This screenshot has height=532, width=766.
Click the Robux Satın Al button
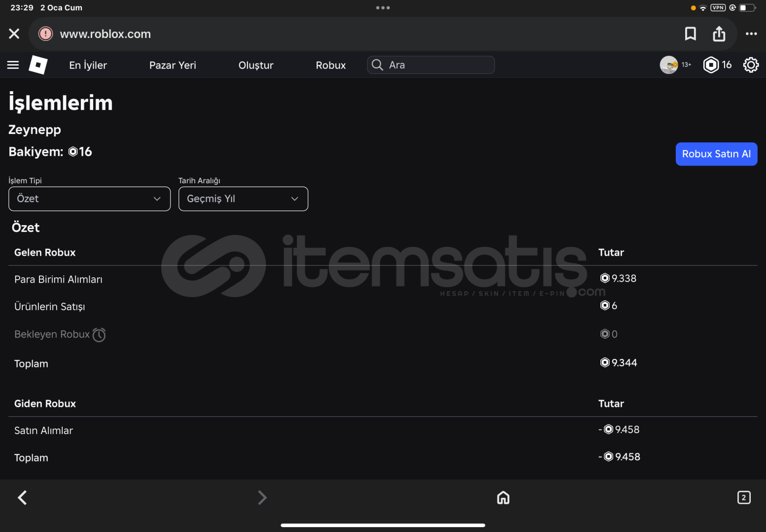pos(716,154)
